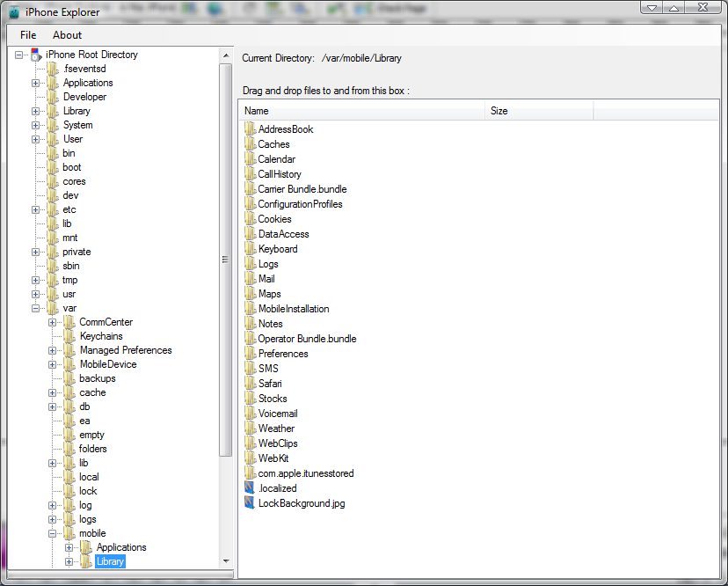Screen dimensions: 728x586
Task: Click the tree scrollbar up arrow
Action: [226, 55]
